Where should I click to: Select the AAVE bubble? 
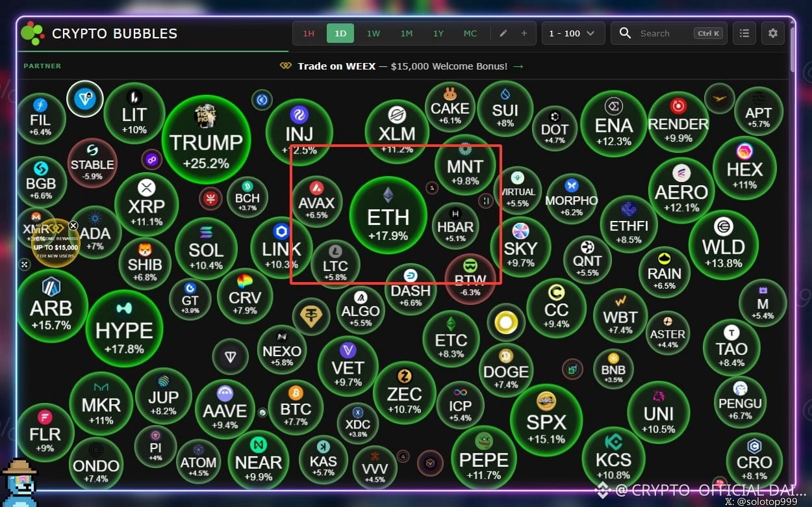click(225, 409)
